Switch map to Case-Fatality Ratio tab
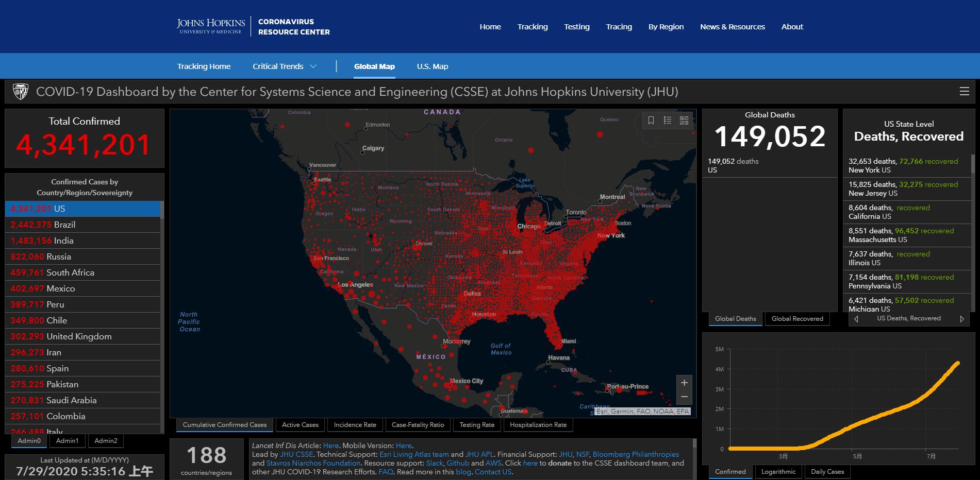Screen dimensions: 980x480 418,425
